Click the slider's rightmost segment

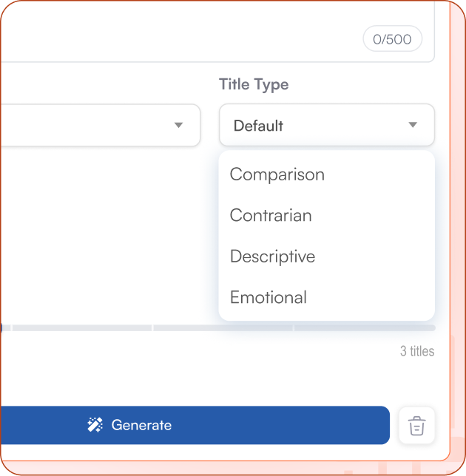pyautogui.click(x=365, y=327)
